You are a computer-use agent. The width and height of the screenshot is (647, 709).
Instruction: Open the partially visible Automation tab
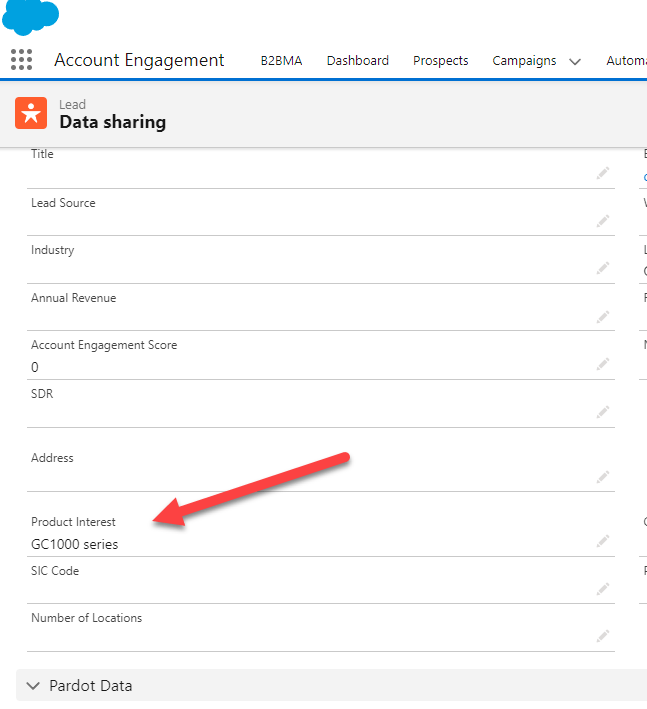(627, 61)
